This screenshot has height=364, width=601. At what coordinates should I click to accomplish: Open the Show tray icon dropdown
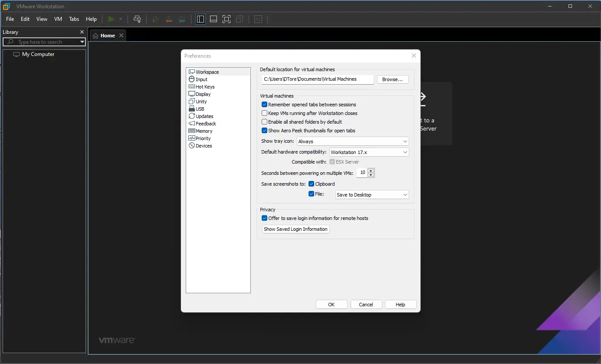[x=353, y=141]
